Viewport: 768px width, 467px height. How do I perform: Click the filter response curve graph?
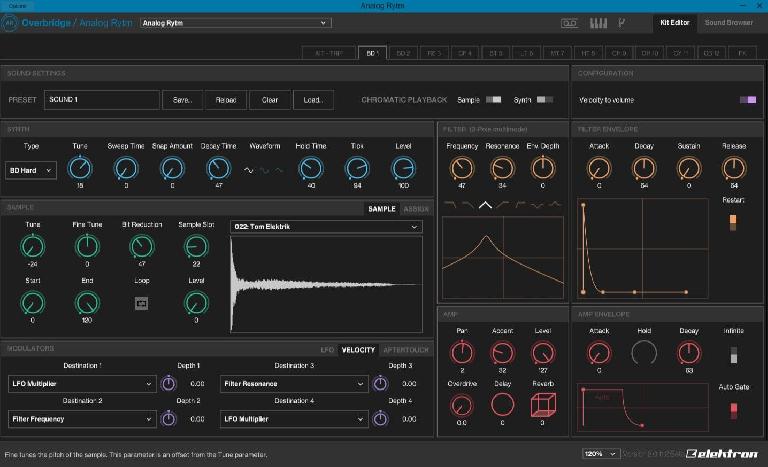(503, 258)
